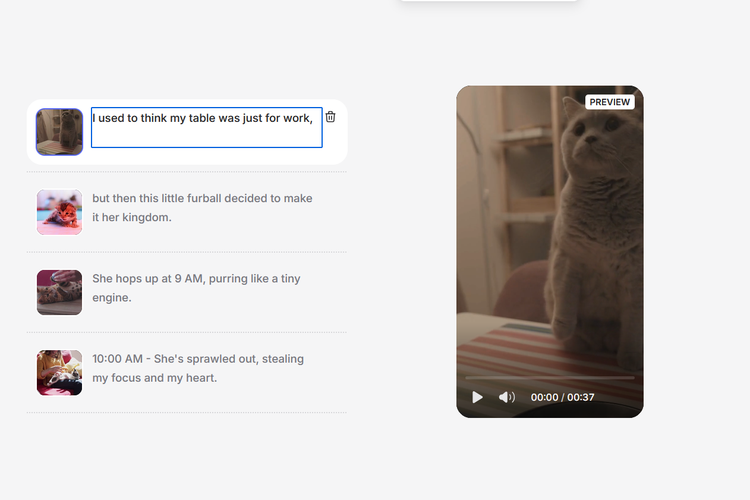This screenshot has height=500, width=750.
Task: Open the fourth scene thumbnail
Action: pos(59,372)
